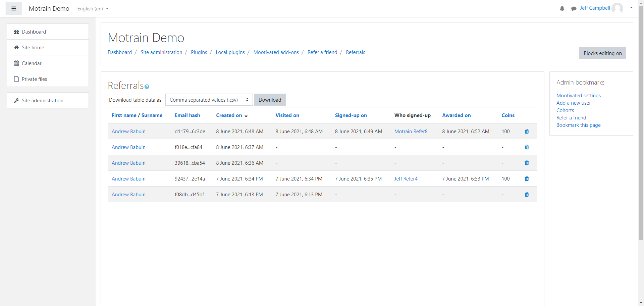Viewport: 644px width, 306px height.
Task: Open Site administration in the side navigation
Action: click(48, 101)
